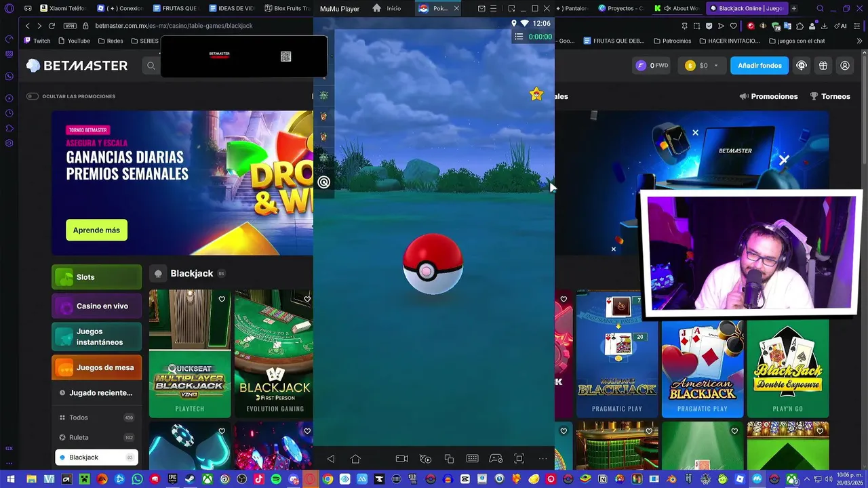This screenshot has height=488, width=868.
Task: Favorite Blackjack First Person heart
Action: 307,299
